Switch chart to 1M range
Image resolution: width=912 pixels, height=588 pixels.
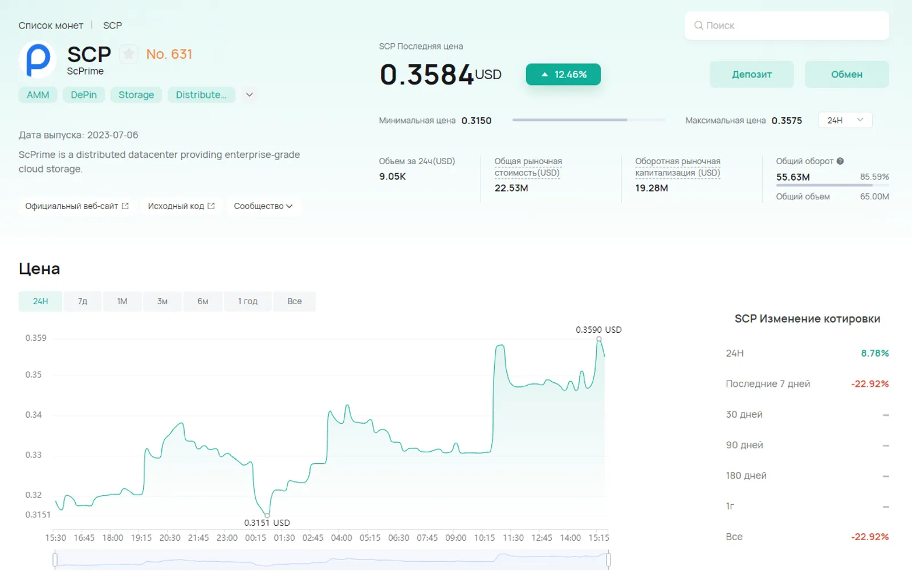[x=122, y=301]
